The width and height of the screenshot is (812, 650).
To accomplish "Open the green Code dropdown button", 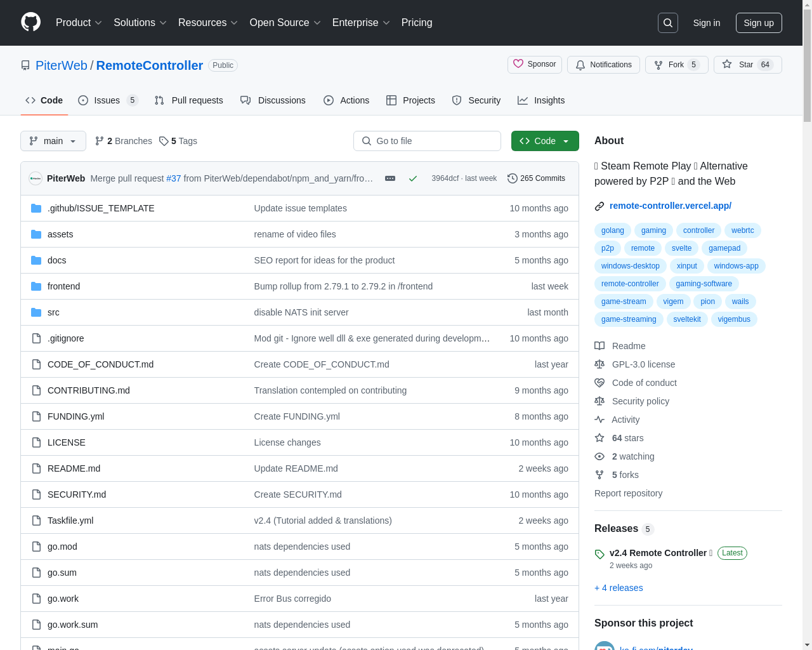I will click(545, 141).
